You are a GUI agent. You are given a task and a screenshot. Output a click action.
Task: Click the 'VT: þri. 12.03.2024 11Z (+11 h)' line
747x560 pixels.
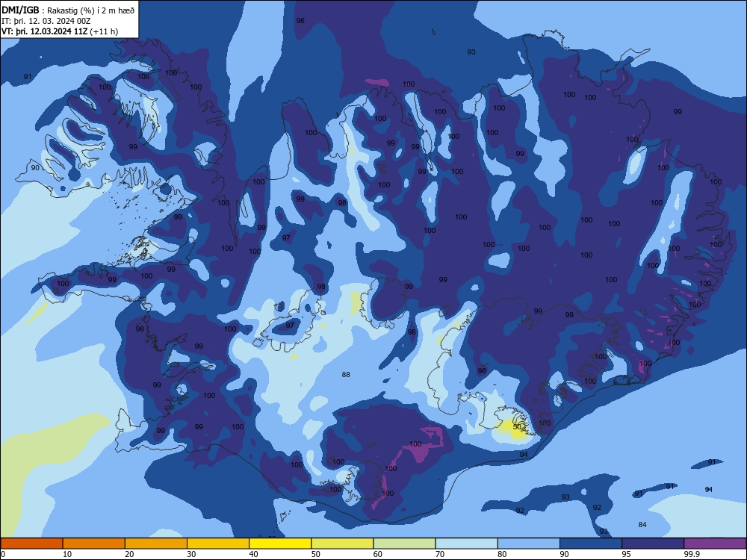(60, 31)
